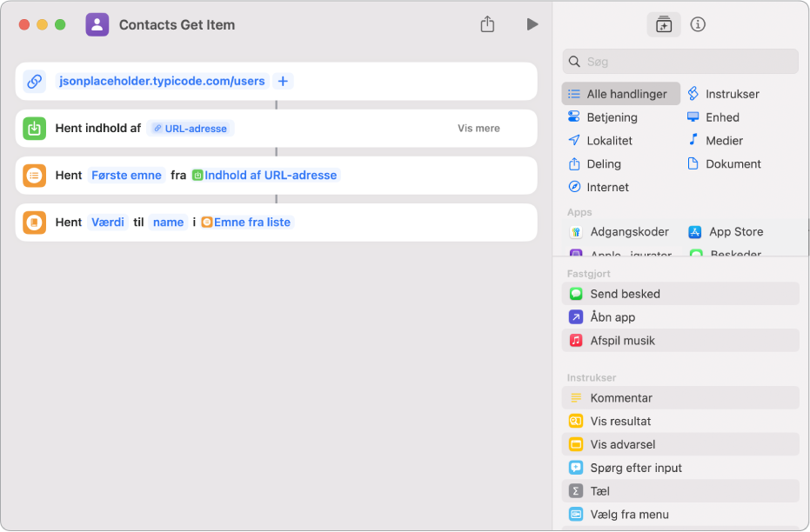This screenshot has height=532, width=810.
Task: Run the shortcut with the play button
Action: click(x=532, y=24)
